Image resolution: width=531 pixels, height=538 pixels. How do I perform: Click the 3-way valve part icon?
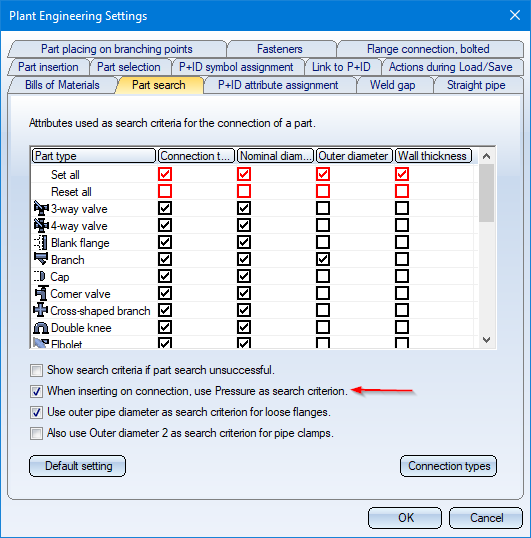pyautogui.click(x=41, y=208)
